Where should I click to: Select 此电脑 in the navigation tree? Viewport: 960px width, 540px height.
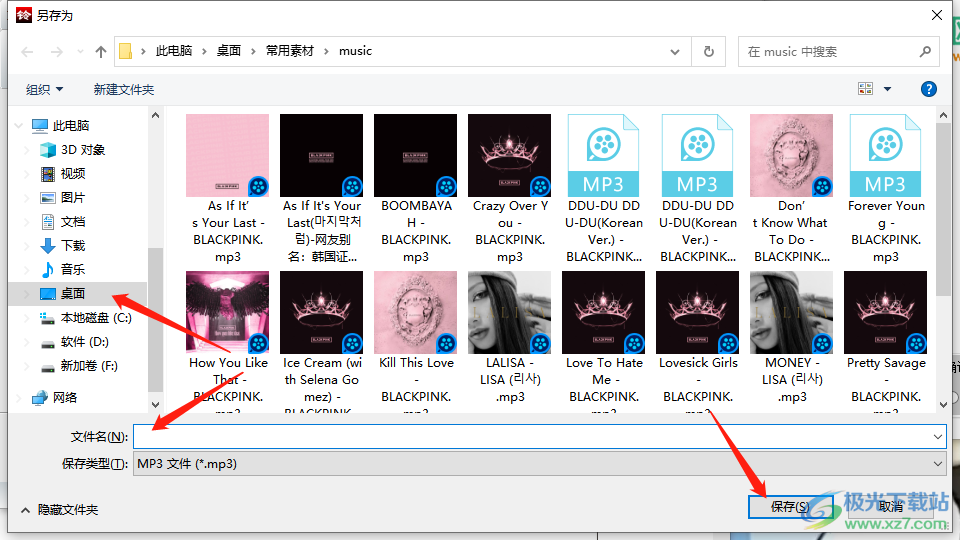click(61, 126)
